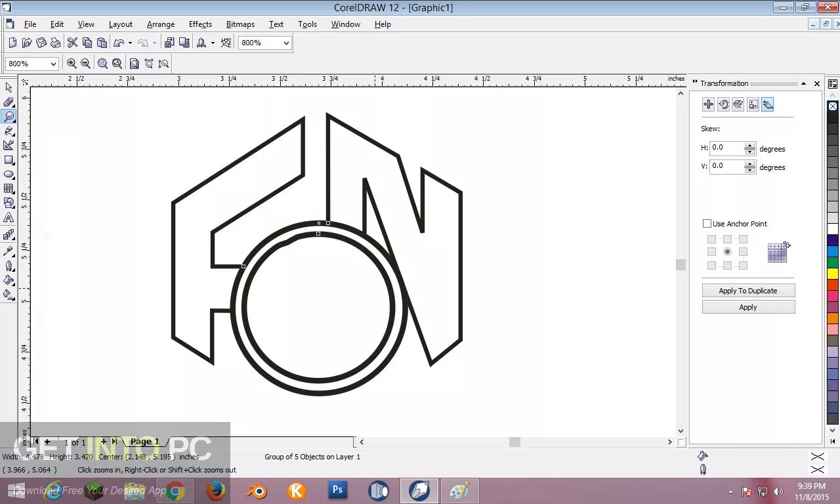Click the Apply To Duplicate button
Viewport: 840px width, 504px height.
tap(748, 291)
